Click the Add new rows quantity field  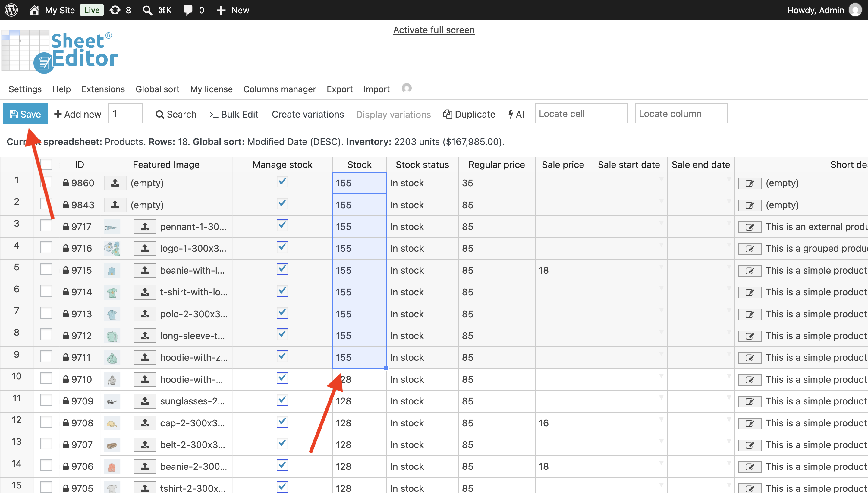pyautogui.click(x=125, y=114)
